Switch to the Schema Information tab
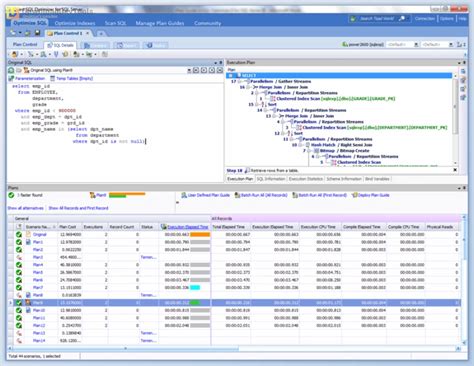 coord(344,179)
